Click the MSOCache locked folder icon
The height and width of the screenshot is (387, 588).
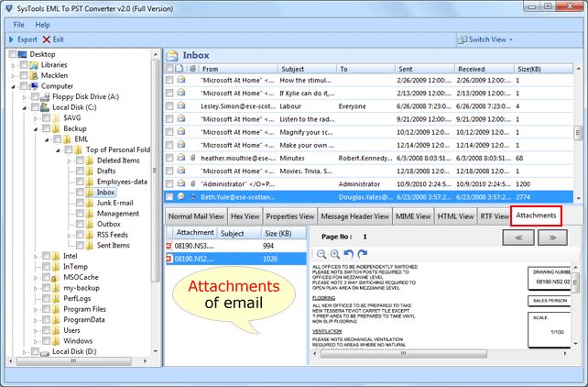point(56,277)
